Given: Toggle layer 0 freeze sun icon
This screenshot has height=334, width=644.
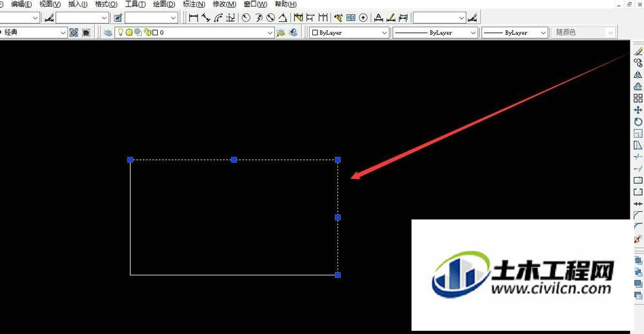Looking at the screenshot, I should click(x=129, y=32).
